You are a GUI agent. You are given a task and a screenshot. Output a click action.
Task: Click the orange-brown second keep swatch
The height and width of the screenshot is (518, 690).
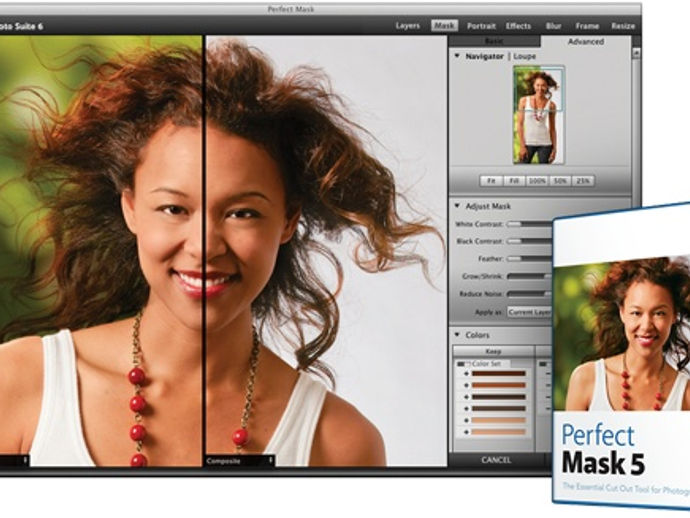pos(499,385)
